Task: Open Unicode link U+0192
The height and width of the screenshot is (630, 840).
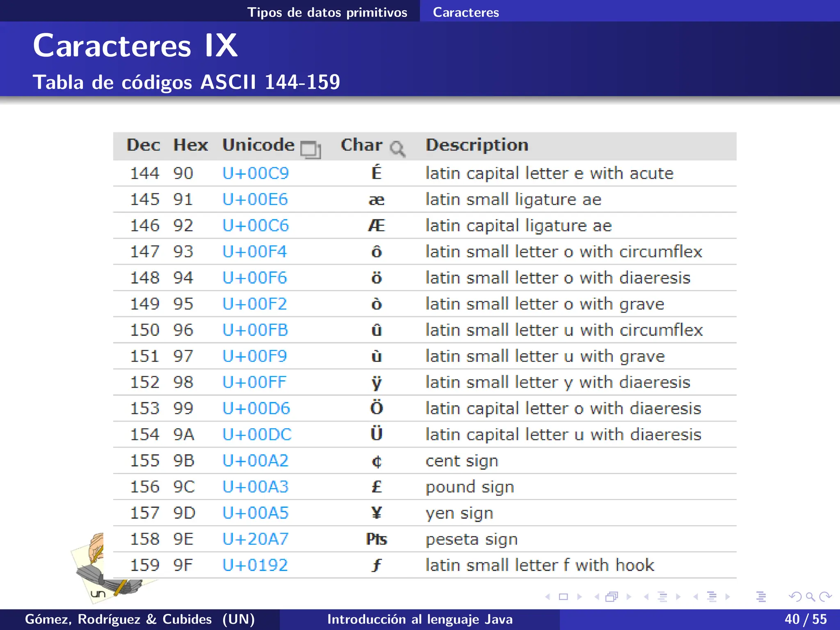Action: point(255,565)
